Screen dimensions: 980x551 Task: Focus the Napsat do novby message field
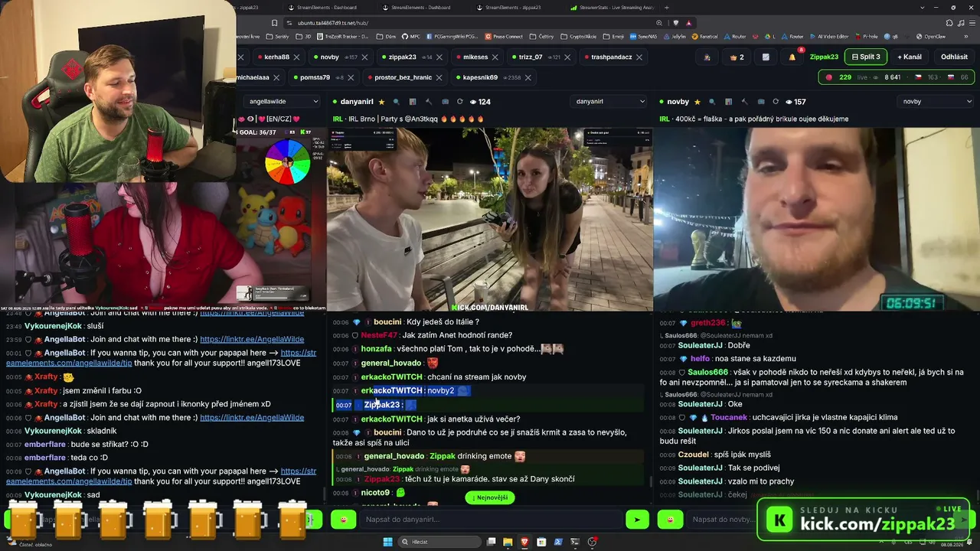tap(723, 520)
